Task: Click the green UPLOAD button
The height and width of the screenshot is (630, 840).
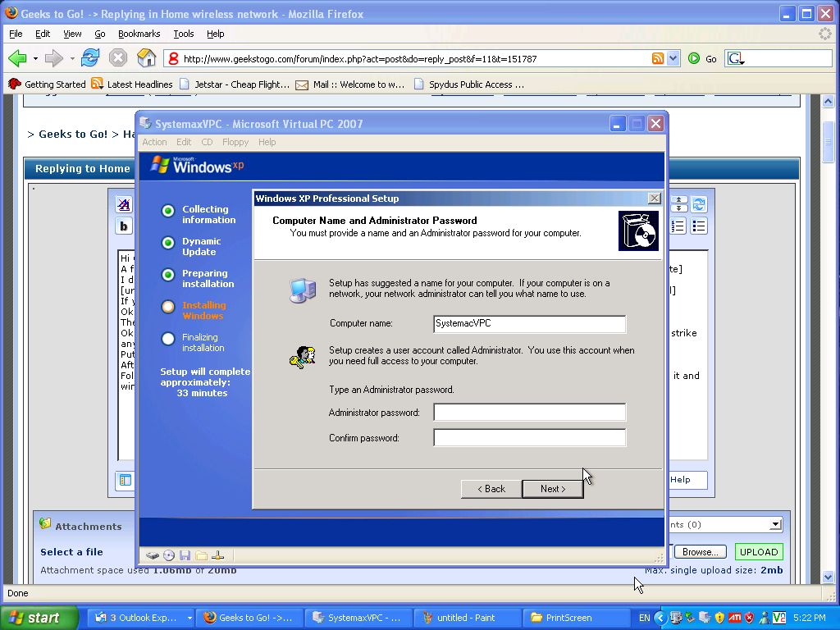Action: pyautogui.click(x=759, y=552)
